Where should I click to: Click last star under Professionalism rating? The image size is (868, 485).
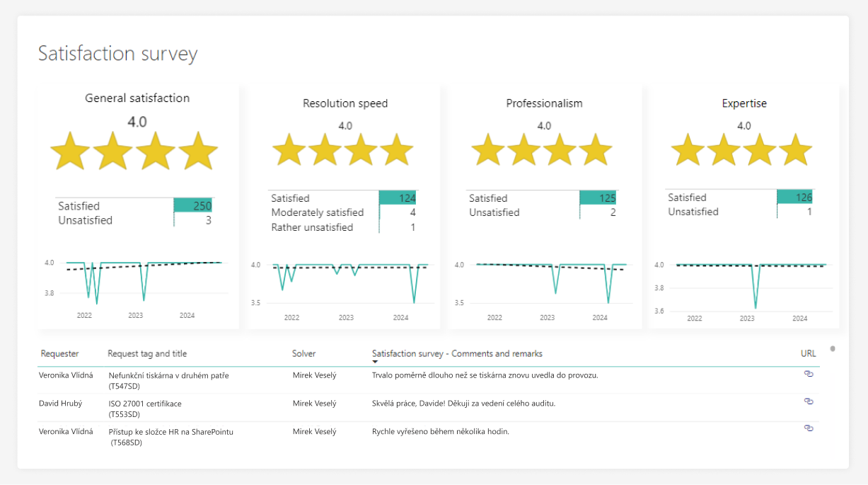(x=595, y=150)
